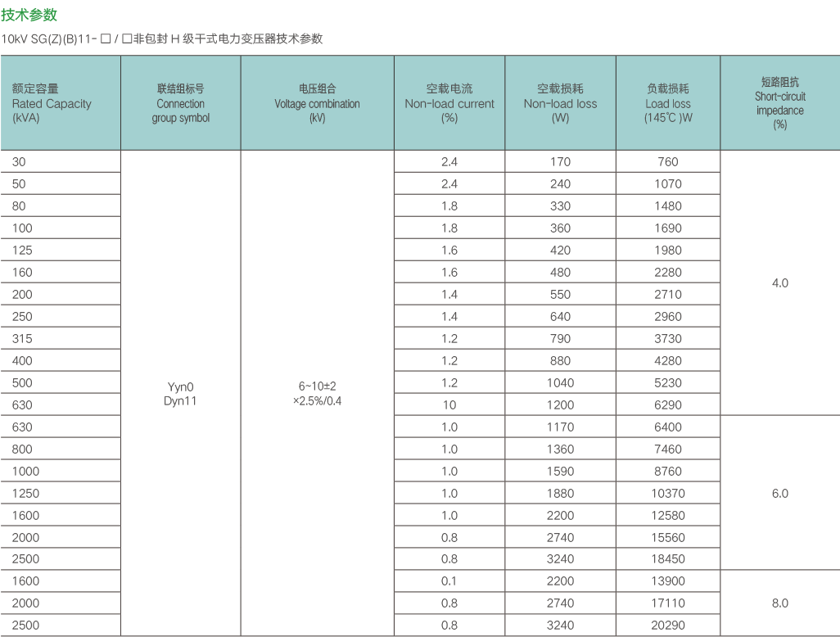Screen dimensions: 840x637
Task: Click non-load loss value 480
Action: [x=560, y=272]
